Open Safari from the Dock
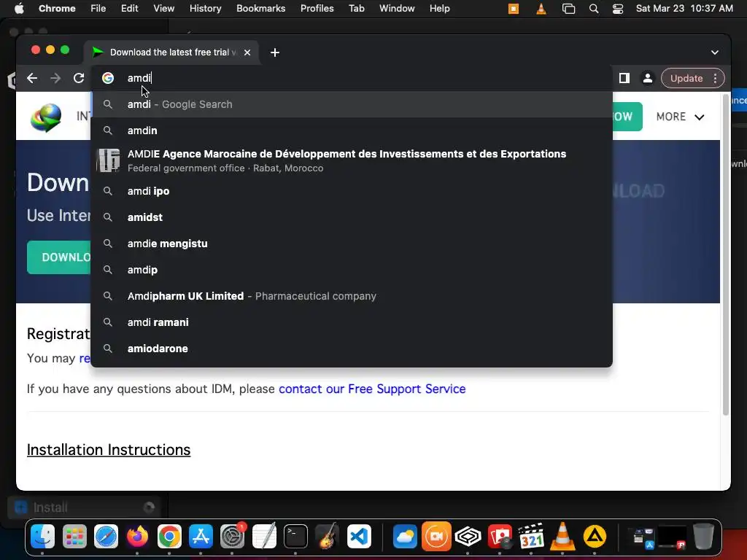The image size is (747, 560). 106,537
